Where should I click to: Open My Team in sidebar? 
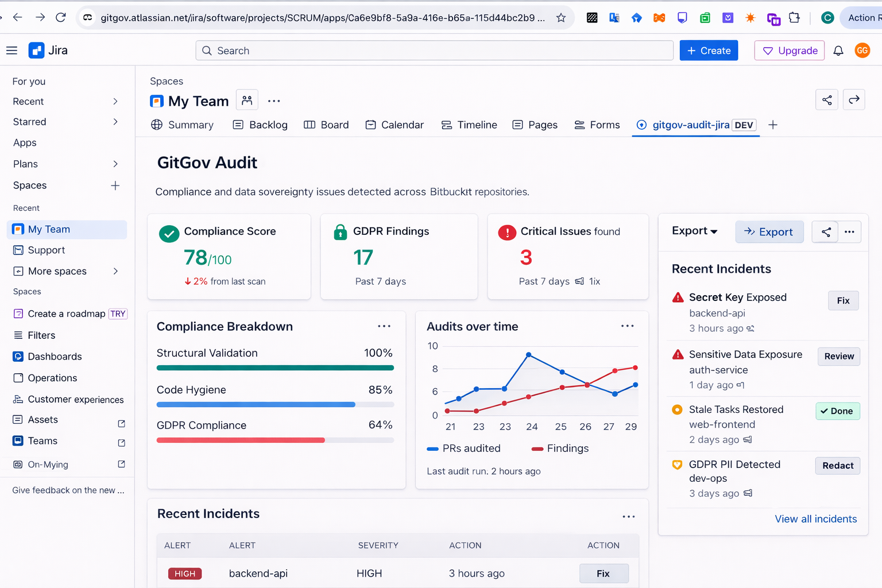coord(67,229)
